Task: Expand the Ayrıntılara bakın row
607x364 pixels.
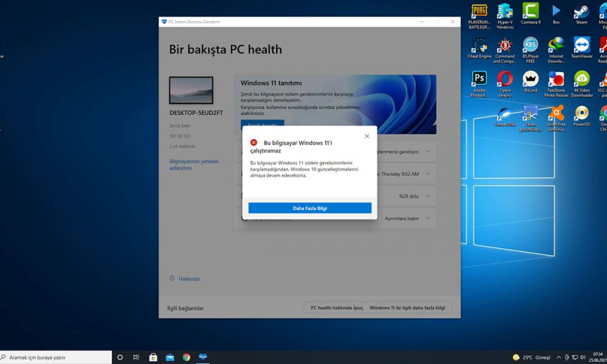Action: [427, 218]
